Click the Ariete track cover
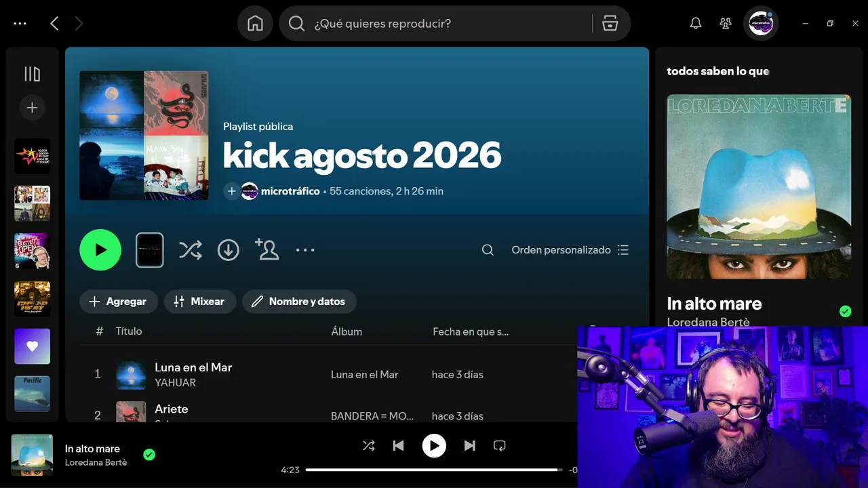 point(131,411)
